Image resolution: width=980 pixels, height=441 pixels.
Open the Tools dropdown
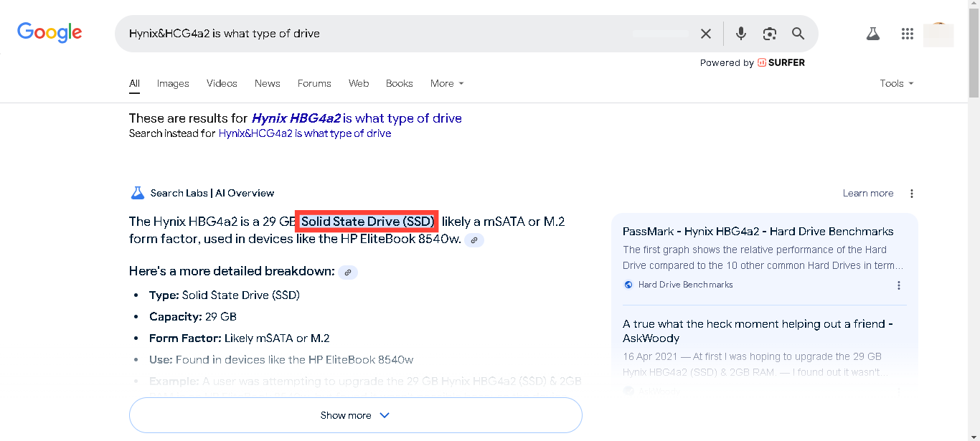(x=897, y=83)
